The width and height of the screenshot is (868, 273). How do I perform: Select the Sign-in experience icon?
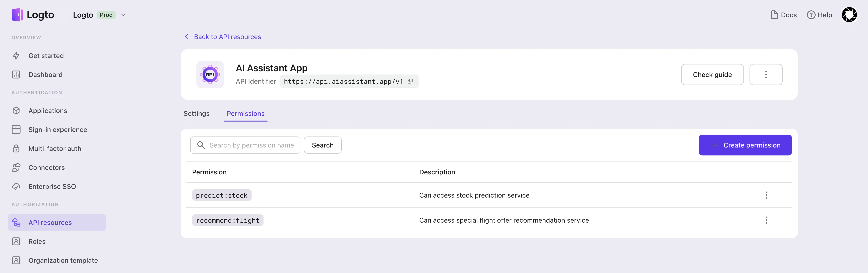16,129
